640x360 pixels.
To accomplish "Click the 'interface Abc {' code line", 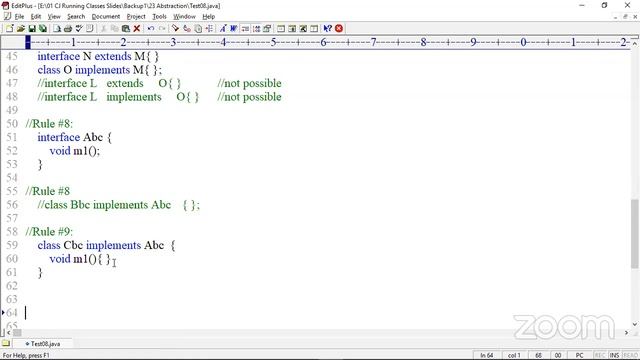I will (x=74, y=137).
